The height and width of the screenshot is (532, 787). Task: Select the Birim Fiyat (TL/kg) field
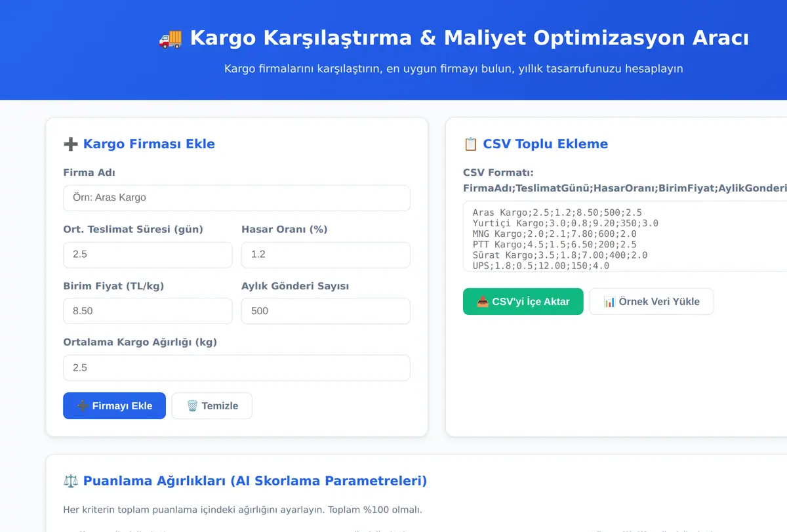[148, 311]
